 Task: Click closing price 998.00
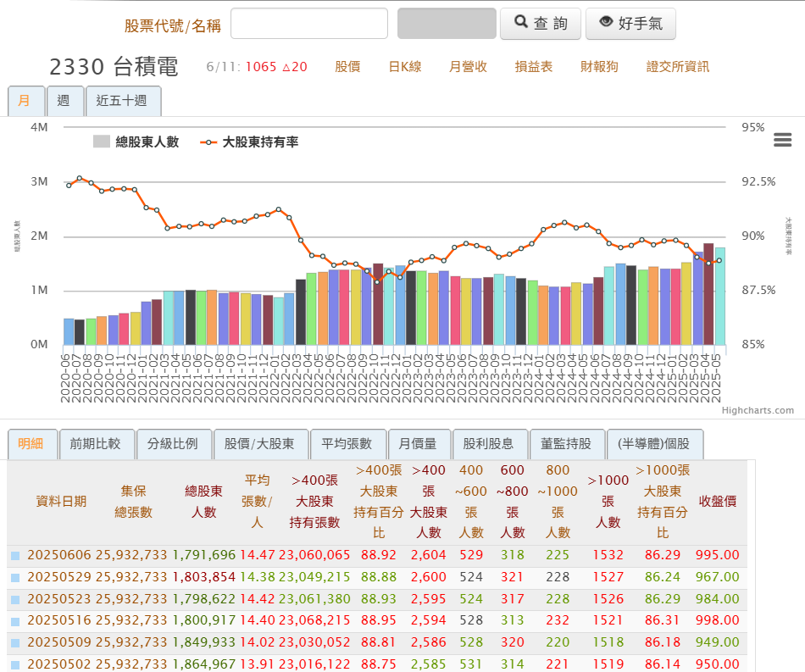[717, 620]
